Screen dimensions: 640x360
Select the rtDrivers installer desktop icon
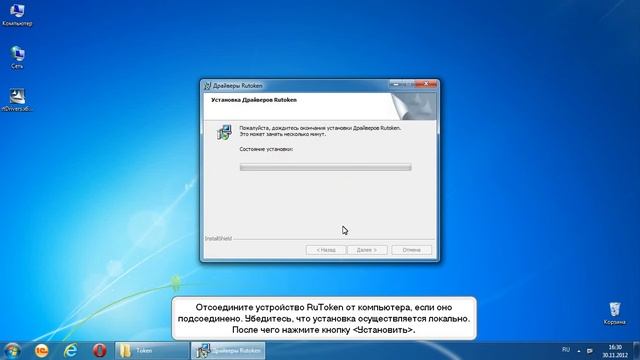pos(17,100)
